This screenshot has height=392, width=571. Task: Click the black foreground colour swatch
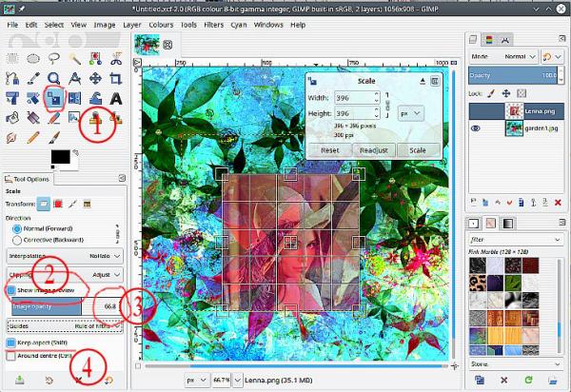tap(61, 157)
